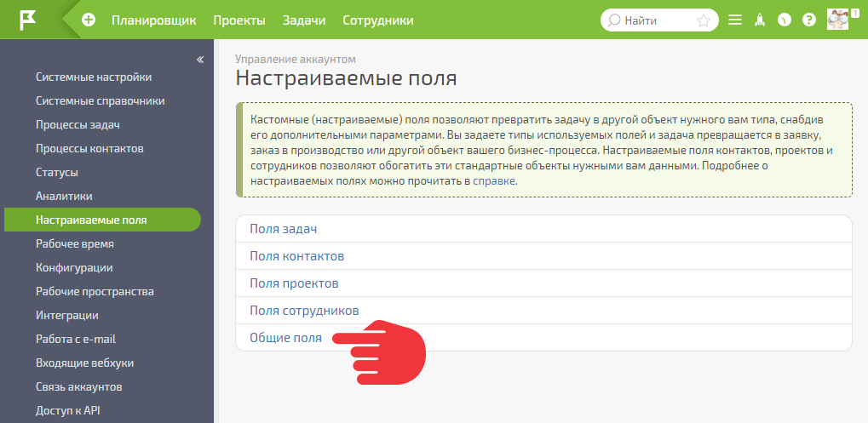Open the Планировщик menu
The image size is (868, 423).
pyautogui.click(x=154, y=20)
